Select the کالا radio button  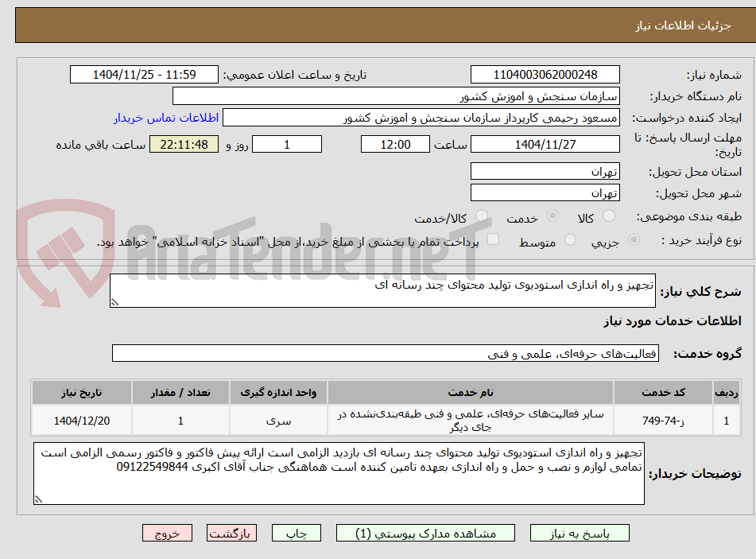(x=609, y=216)
